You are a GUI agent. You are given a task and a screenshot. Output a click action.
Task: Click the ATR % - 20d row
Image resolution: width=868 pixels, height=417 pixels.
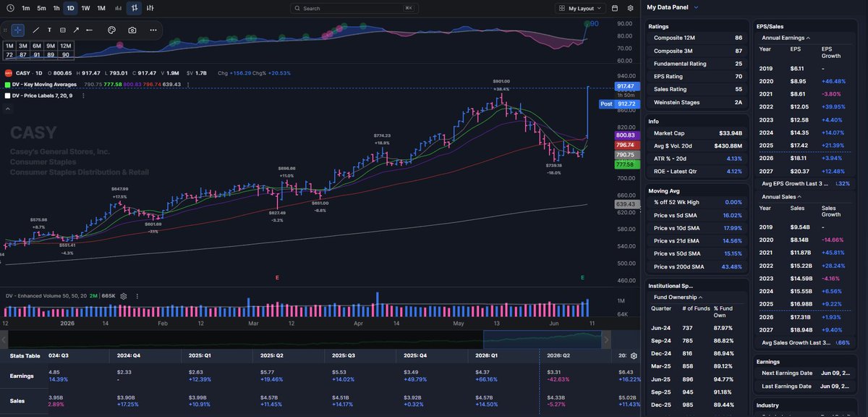click(x=696, y=158)
